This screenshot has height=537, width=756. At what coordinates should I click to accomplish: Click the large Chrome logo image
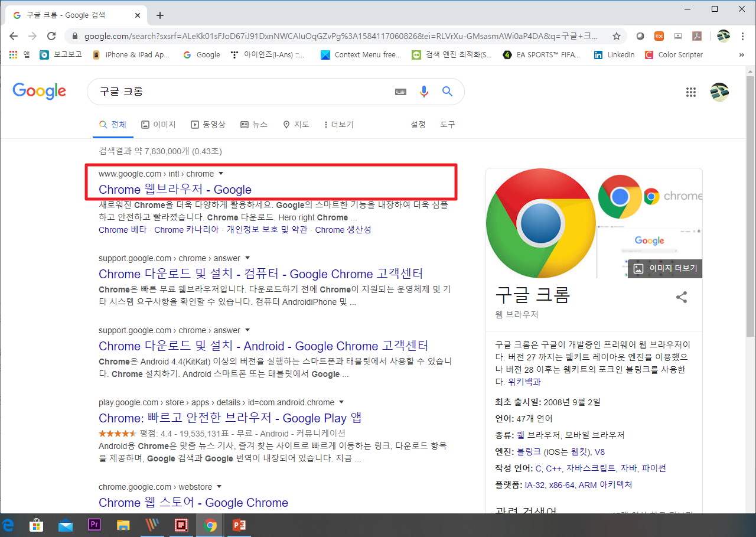coord(540,223)
